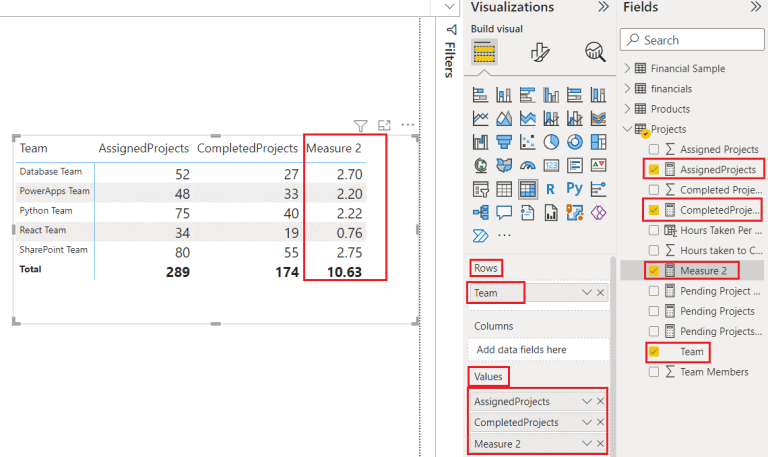Screen dimensions: 768x457
Task: Open the CompletedProjects value field dropdown
Action: [x=587, y=422]
